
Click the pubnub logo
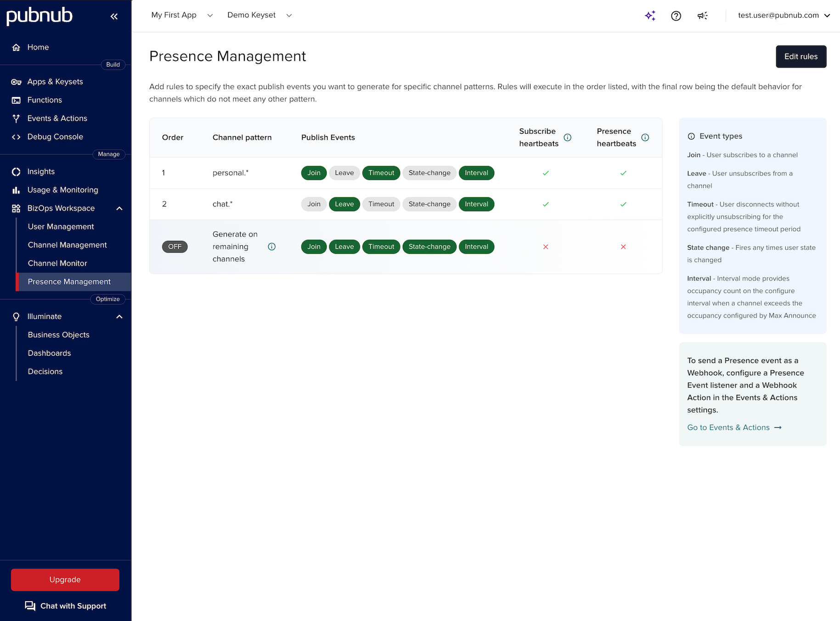click(x=39, y=16)
